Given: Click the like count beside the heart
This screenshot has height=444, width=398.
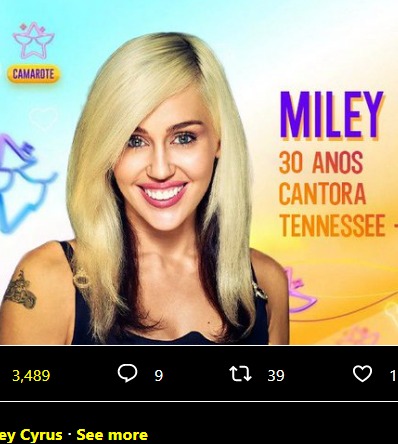Looking at the screenshot, I should click(393, 376).
